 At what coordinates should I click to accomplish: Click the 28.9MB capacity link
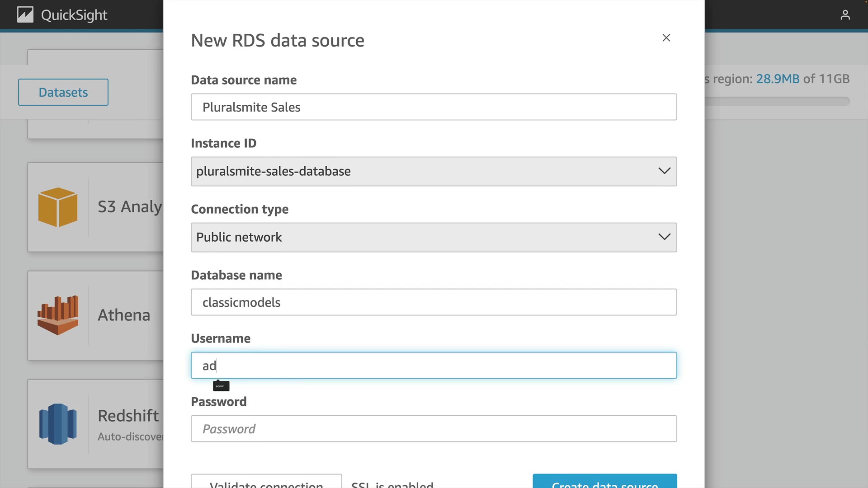[778, 79]
